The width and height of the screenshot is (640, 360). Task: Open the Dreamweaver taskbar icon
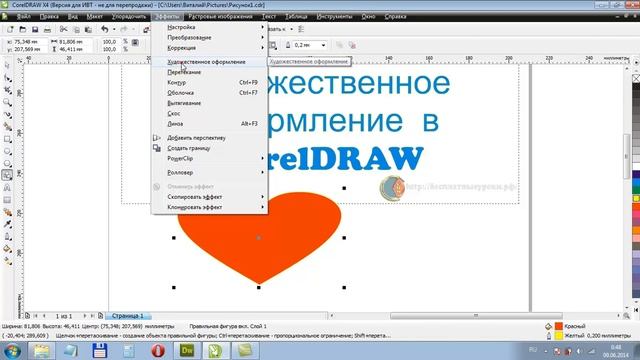(x=187, y=351)
